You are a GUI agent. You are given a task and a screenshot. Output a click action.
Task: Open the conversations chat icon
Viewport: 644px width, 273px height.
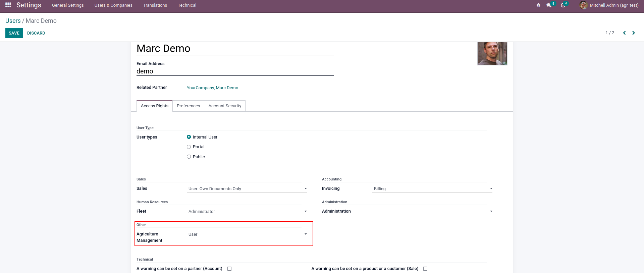point(549,5)
